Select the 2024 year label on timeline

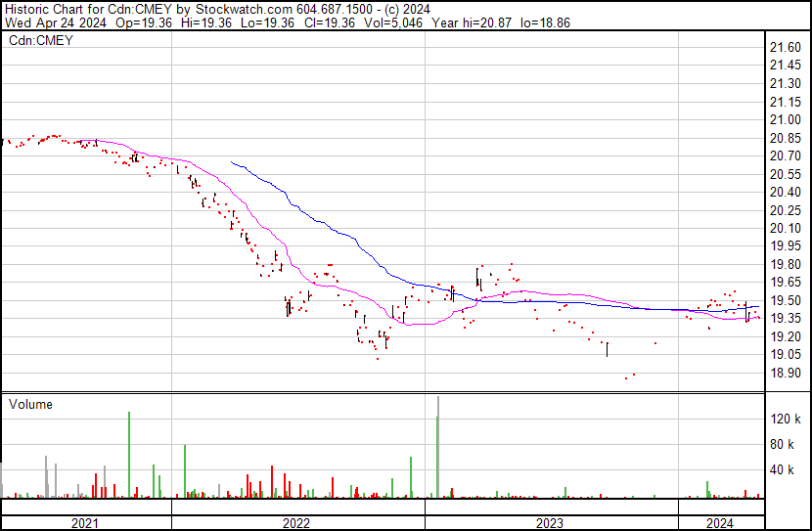[x=719, y=523]
